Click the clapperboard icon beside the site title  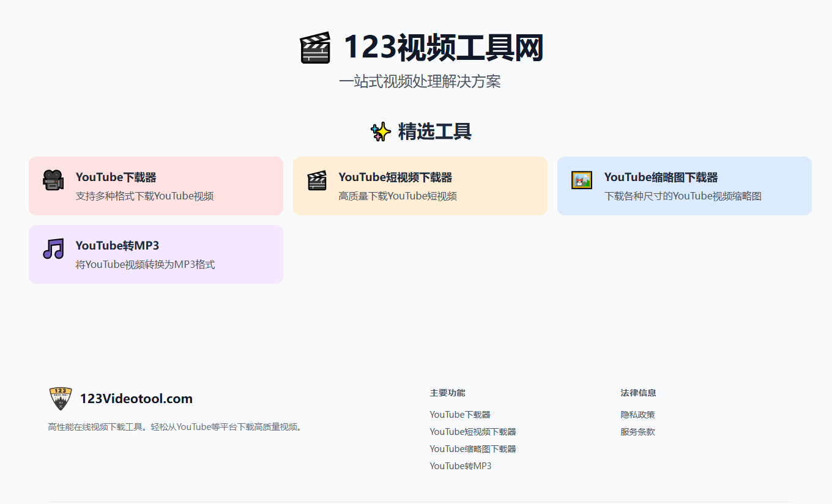(x=315, y=48)
